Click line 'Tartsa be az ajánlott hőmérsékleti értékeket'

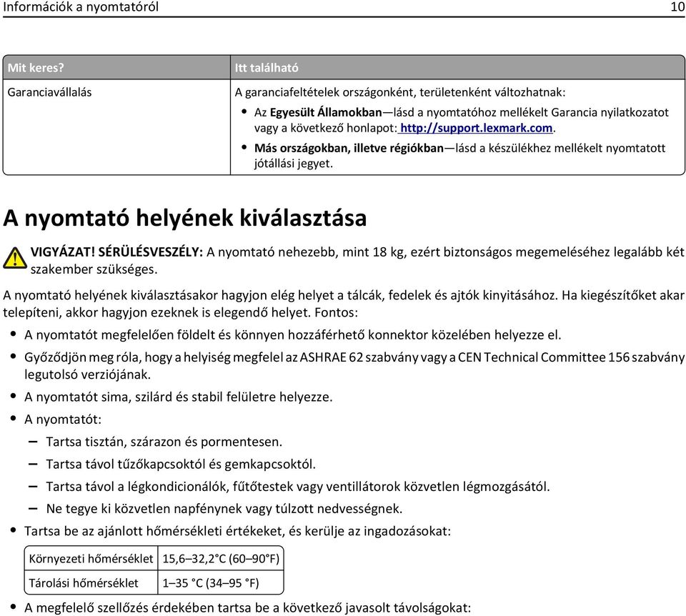pyautogui.click(x=237, y=531)
